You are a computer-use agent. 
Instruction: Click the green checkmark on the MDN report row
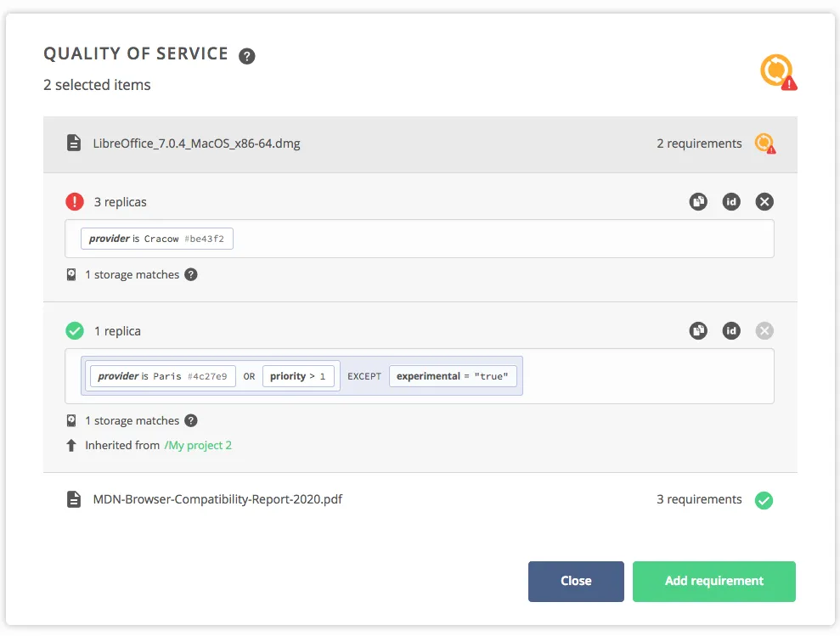[764, 499]
